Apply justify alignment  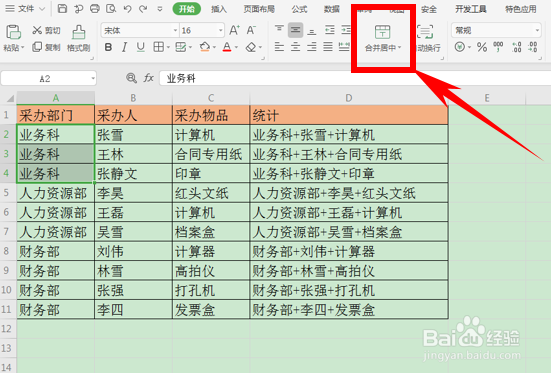tap(328, 47)
